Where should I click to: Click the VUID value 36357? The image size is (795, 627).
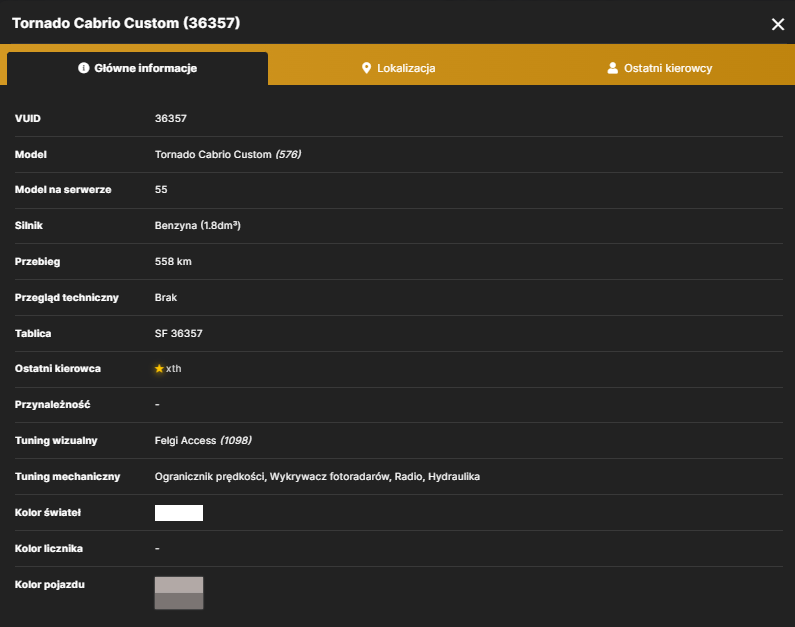170,118
